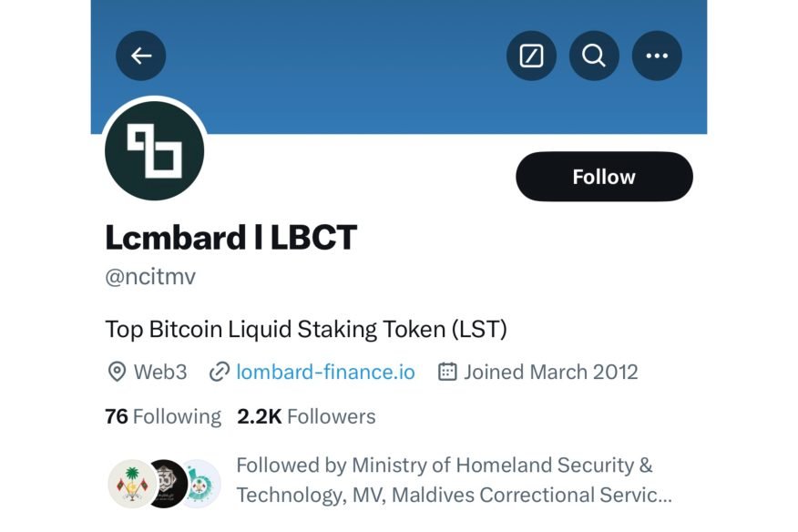Screen dimensions: 798x532
Task: Click the calendar icon beside Joined March 2012
Action: (x=447, y=372)
